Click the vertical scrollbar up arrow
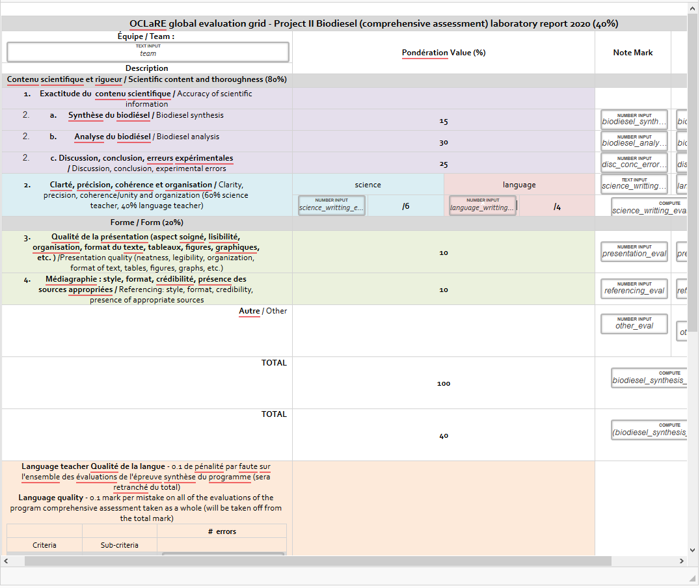 tap(692, 8)
